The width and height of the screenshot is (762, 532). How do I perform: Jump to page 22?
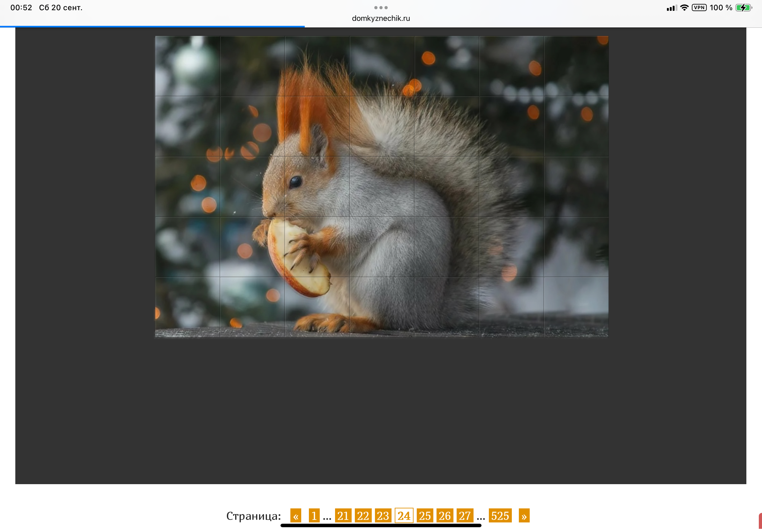coord(363,516)
